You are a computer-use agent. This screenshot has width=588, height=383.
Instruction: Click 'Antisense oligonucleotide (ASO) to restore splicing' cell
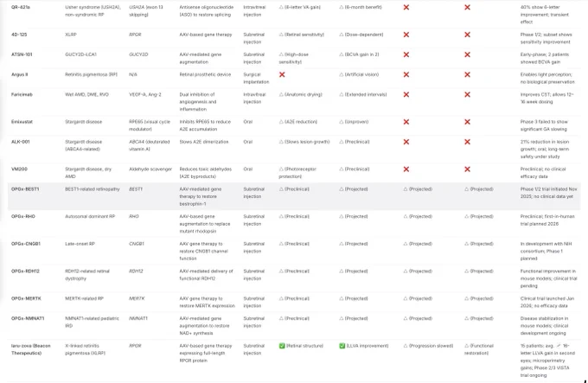point(207,11)
